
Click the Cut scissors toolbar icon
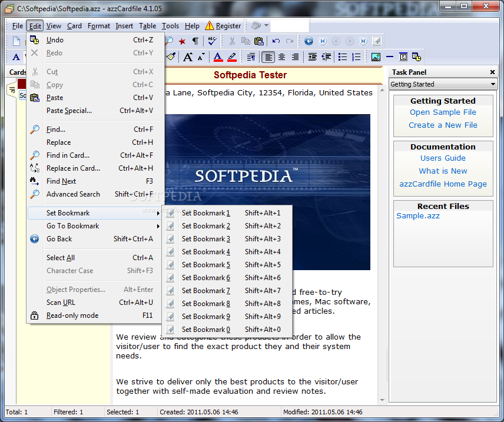pyautogui.click(x=232, y=41)
